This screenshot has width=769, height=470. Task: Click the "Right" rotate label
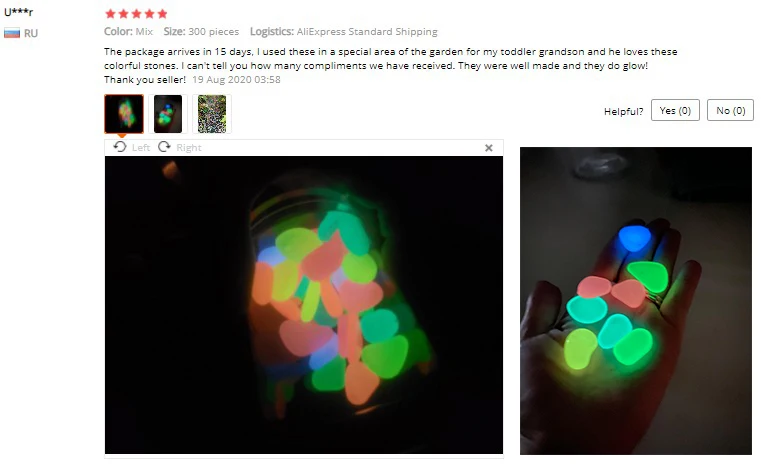point(189,148)
